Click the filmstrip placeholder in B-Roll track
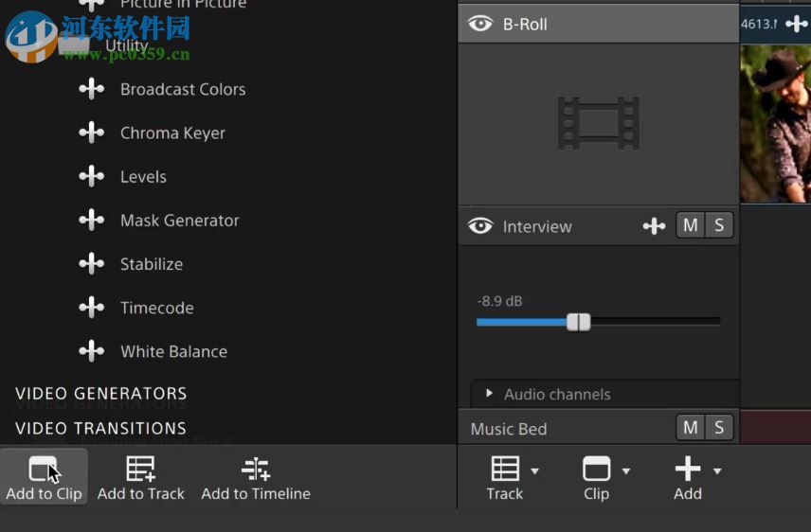Screen dimensions: 811x532 tap(599, 123)
